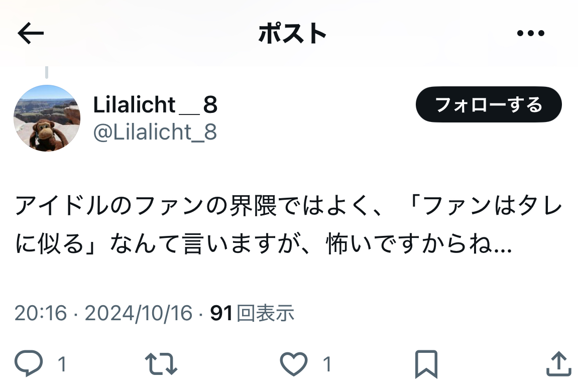View post analytics via 91回表示
Viewport: 578px width, 392px height.
point(252,313)
